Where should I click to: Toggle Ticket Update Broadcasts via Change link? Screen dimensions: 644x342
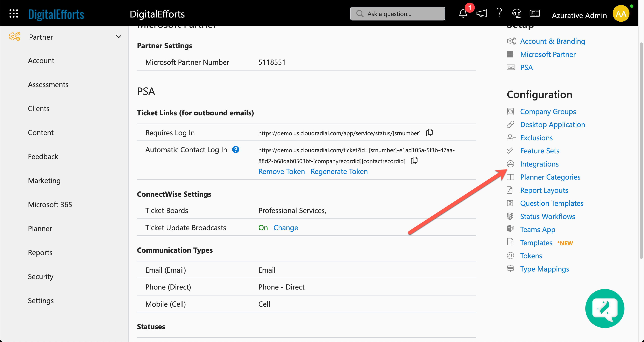[286, 227]
